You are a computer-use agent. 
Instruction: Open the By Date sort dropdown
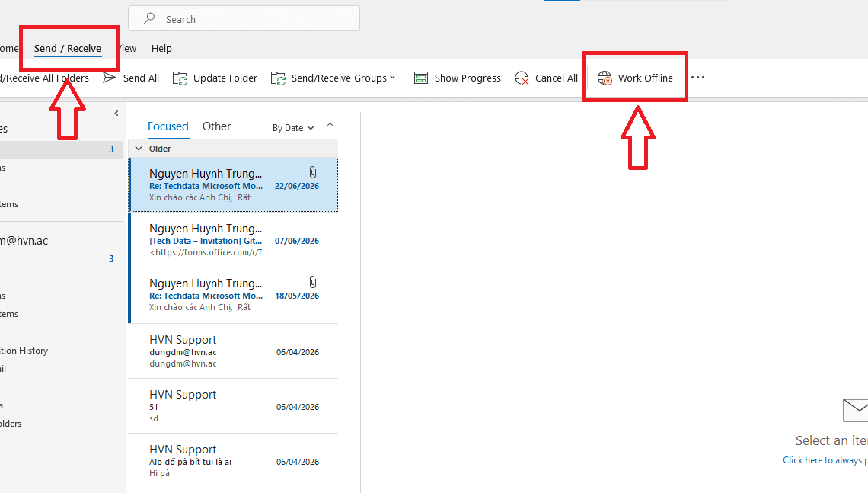tap(293, 128)
